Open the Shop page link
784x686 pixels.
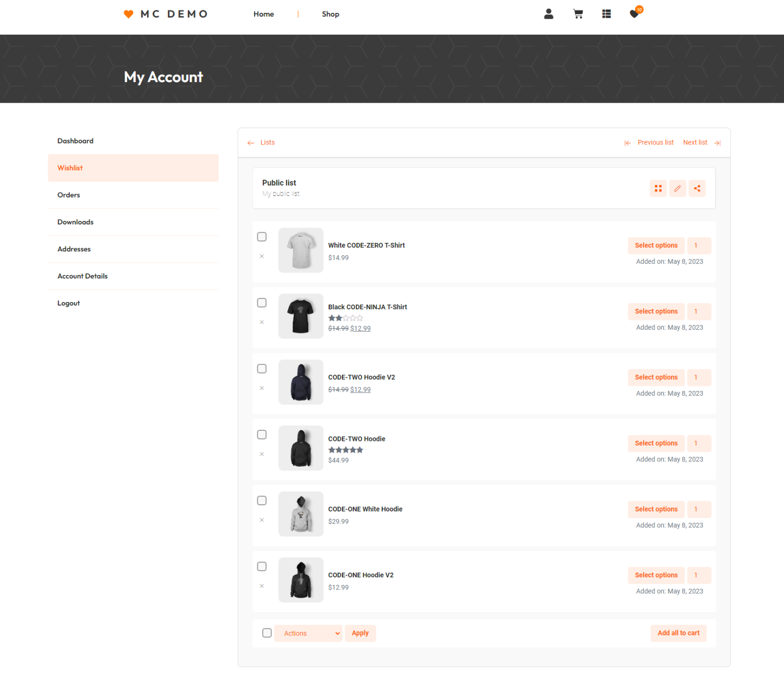(x=330, y=14)
